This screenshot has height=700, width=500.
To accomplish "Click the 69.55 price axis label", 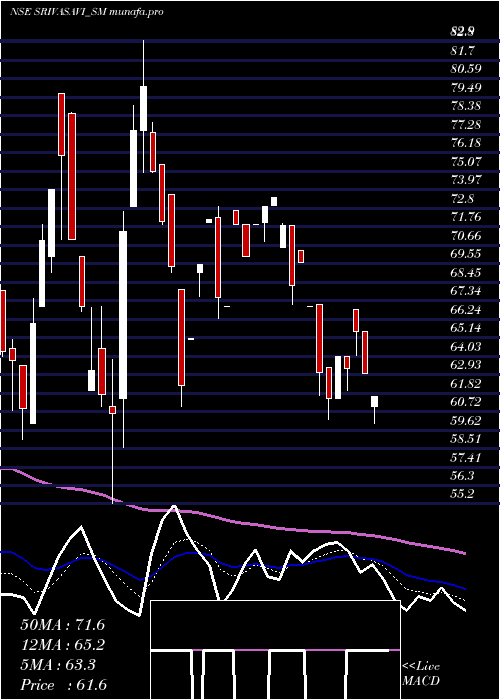I will point(466,254).
